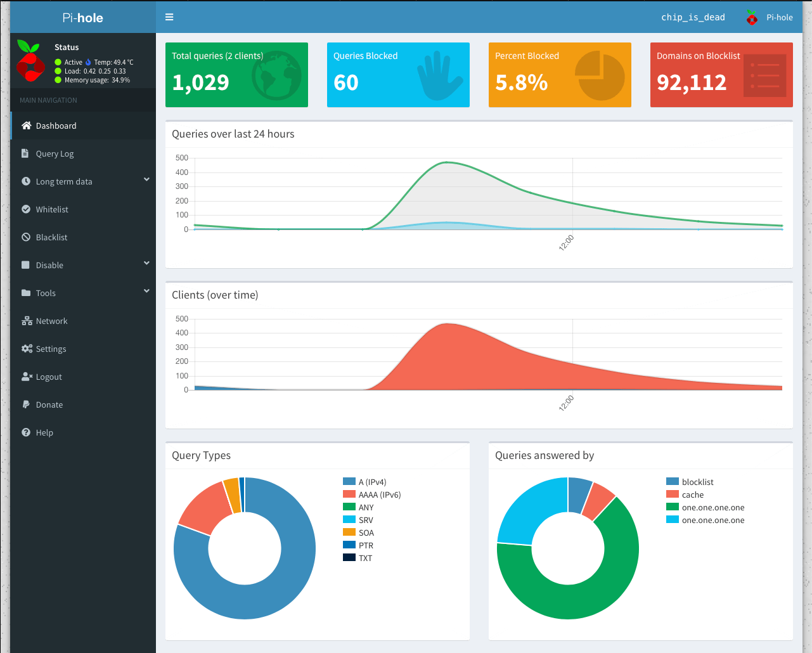Click the red area peak in Clients over time

[448, 325]
